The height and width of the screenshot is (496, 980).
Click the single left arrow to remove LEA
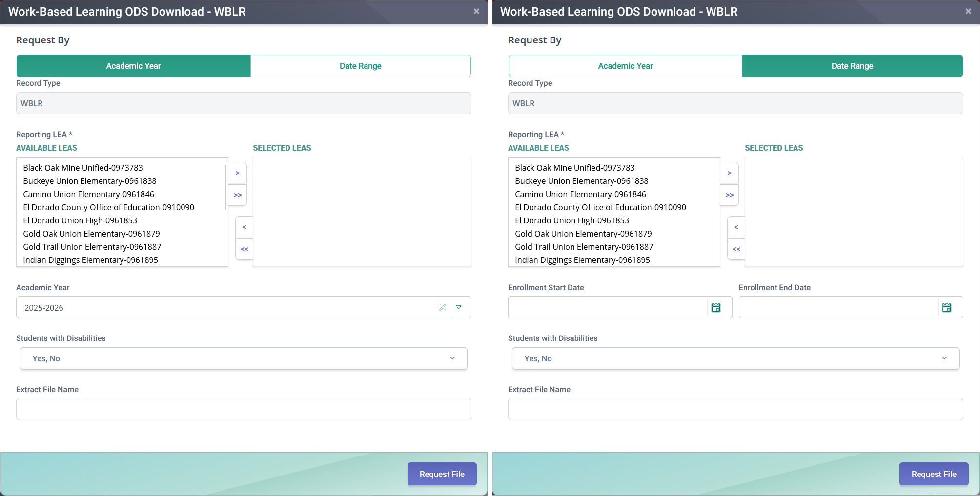pyautogui.click(x=736, y=227)
